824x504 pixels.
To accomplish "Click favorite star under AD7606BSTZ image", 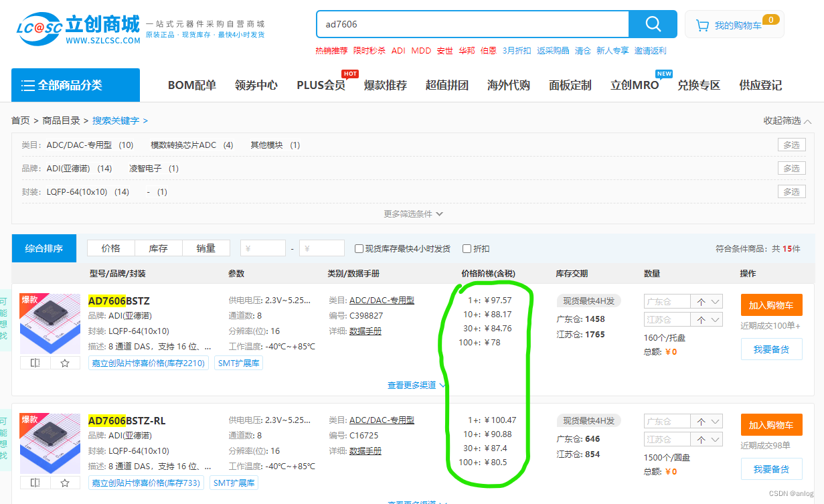I will tap(65, 363).
